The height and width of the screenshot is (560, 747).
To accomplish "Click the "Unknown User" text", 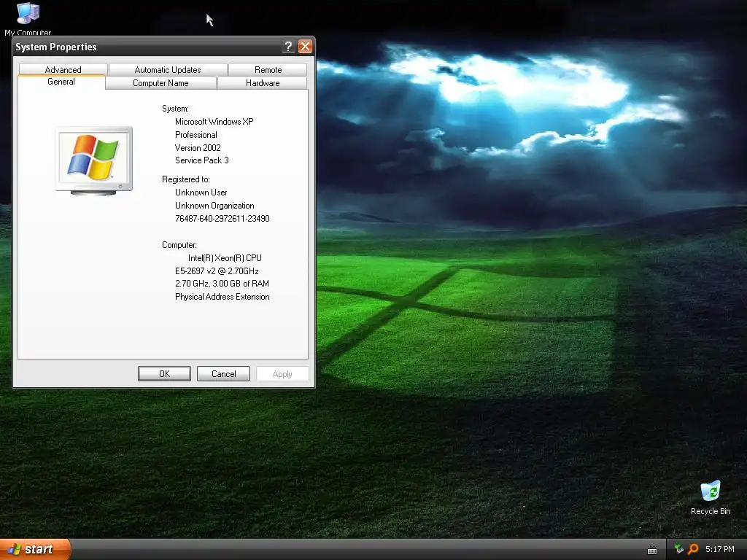I will pos(201,192).
